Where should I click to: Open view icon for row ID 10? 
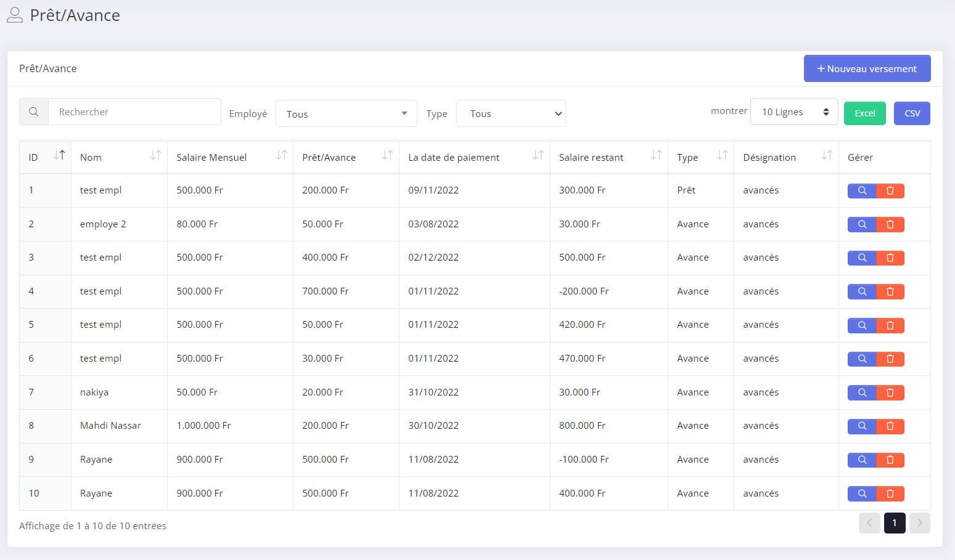click(862, 493)
